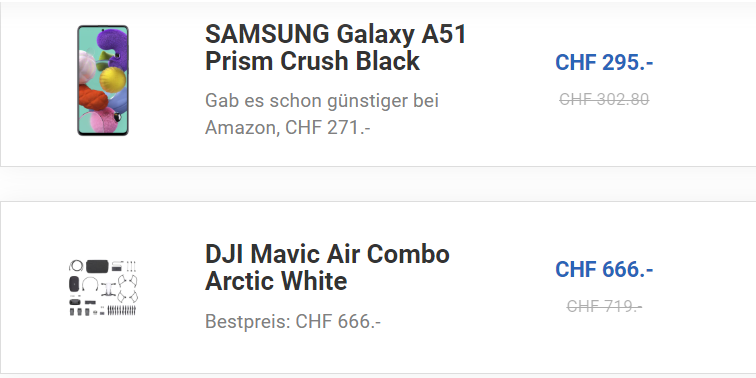The width and height of the screenshot is (756, 378).
Task: Click the coiled cable in the DJI image
Action: click(76, 266)
